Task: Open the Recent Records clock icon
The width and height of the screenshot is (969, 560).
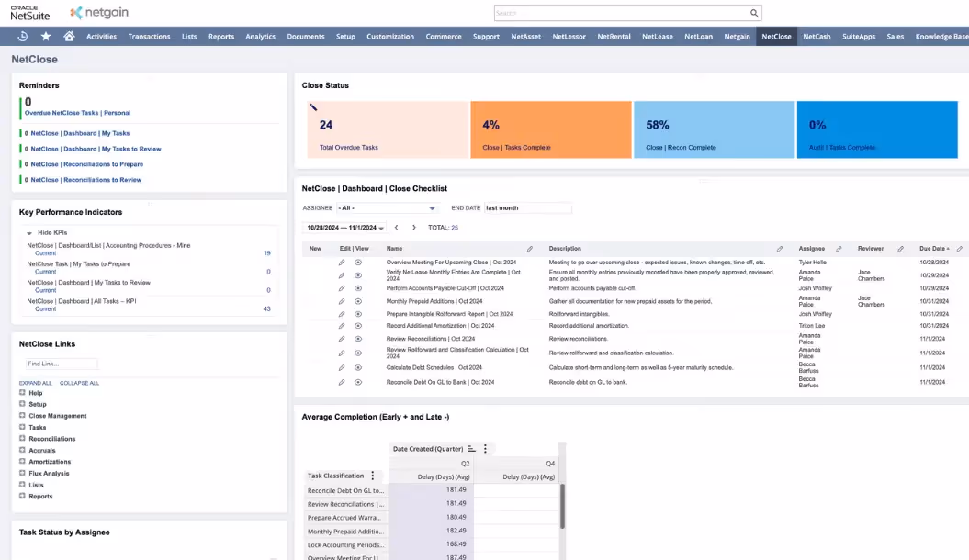Action: coord(22,37)
